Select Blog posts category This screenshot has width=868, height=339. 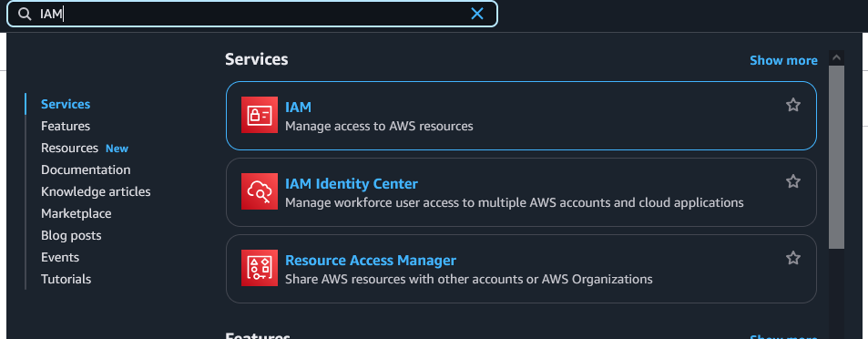click(71, 235)
